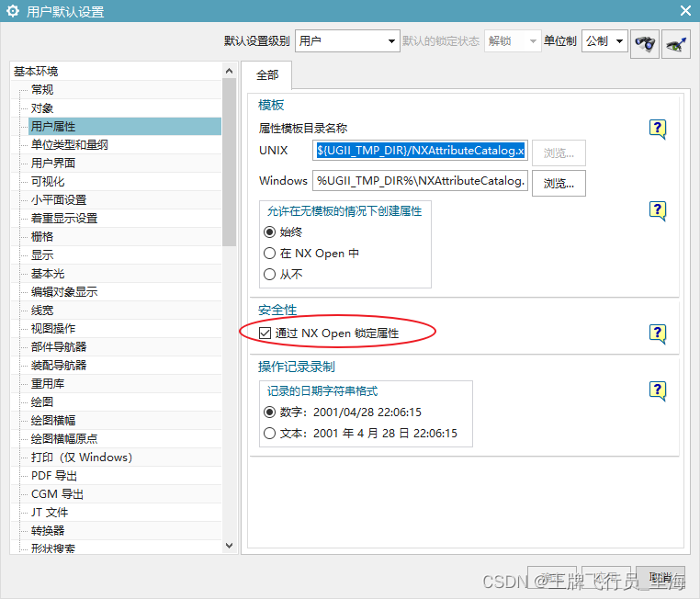
Task: Select 绘图横幅原点 in the settings tree
Action: coord(64,439)
